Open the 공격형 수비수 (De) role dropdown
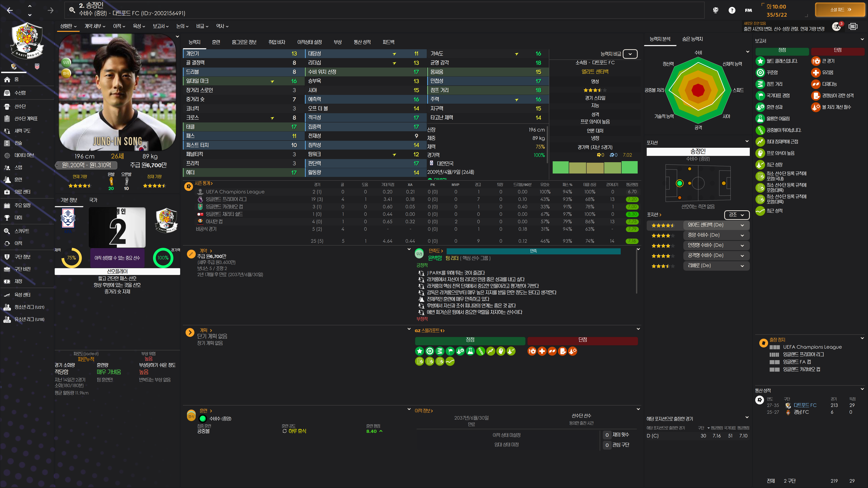 coord(716,256)
